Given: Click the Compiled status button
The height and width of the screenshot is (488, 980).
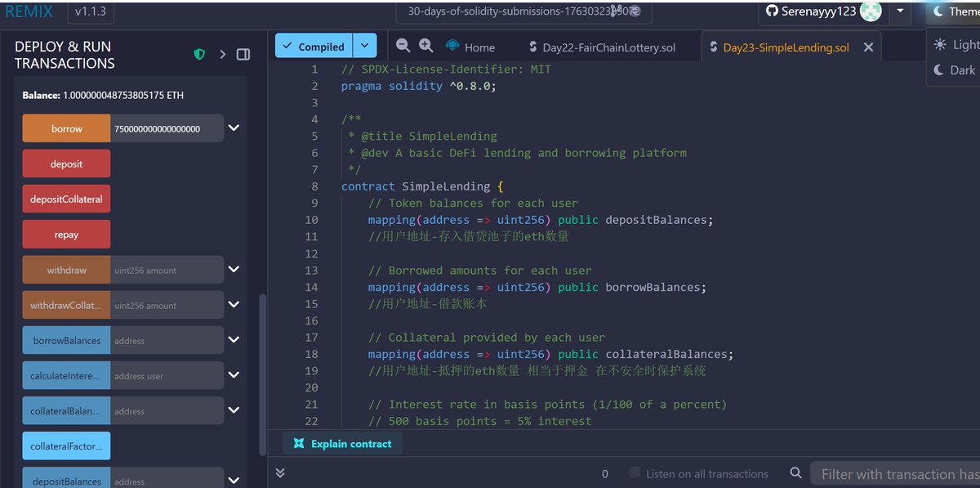Looking at the screenshot, I should pos(314,46).
